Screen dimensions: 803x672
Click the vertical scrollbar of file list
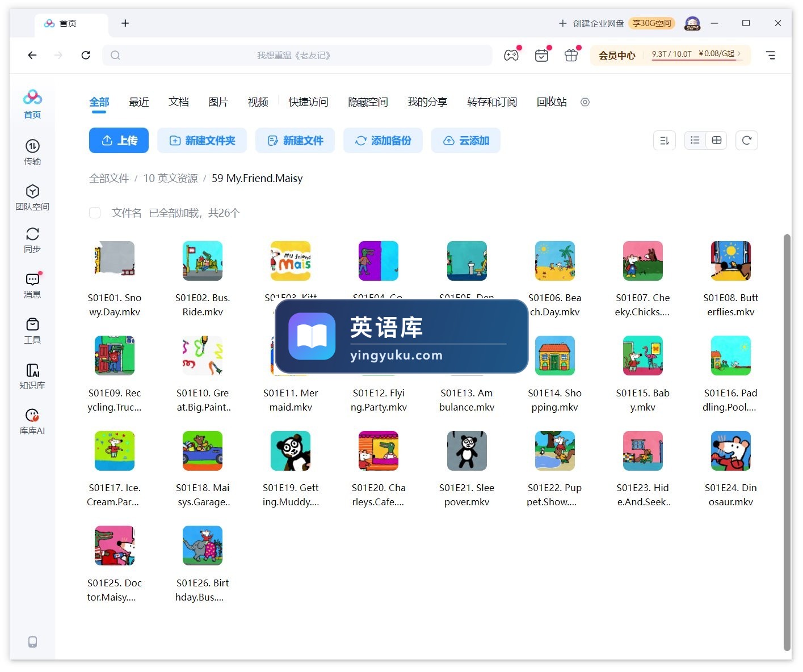[787, 442]
